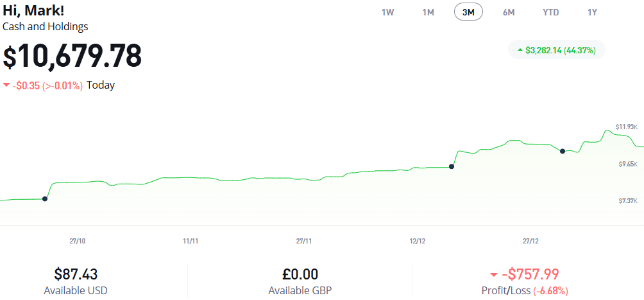Switch to the YTD range
644x300 pixels.
click(550, 12)
